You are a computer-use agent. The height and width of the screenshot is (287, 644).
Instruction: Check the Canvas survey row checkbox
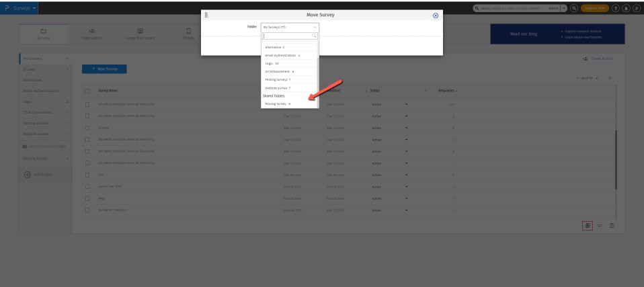pyautogui.click(x=87, y=128)
